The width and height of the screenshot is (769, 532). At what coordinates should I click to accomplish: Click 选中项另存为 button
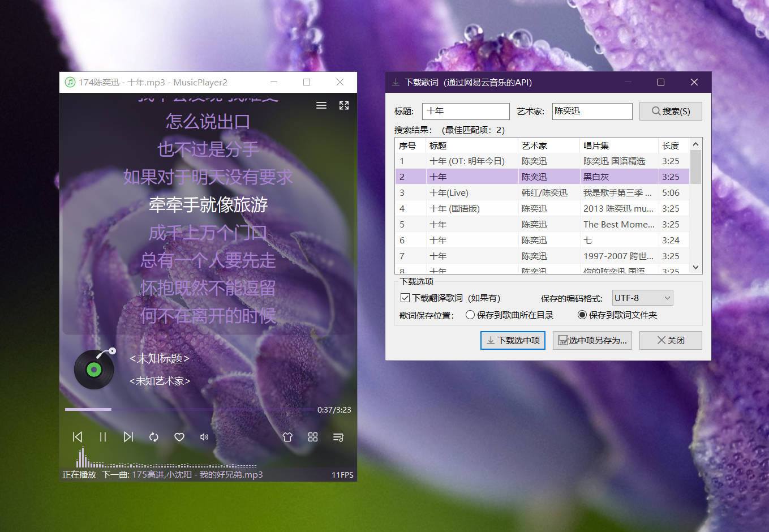click(592, 340)
